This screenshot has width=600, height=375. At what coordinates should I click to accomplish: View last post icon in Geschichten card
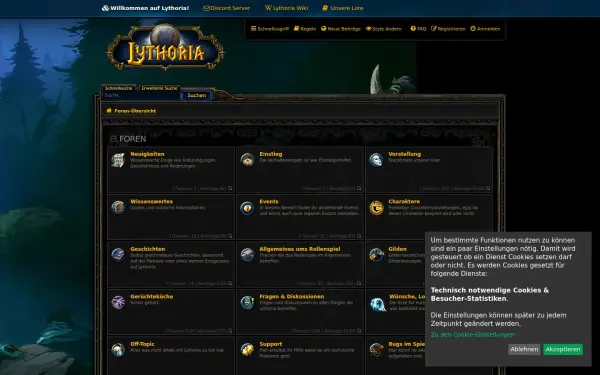coord(230,283)
